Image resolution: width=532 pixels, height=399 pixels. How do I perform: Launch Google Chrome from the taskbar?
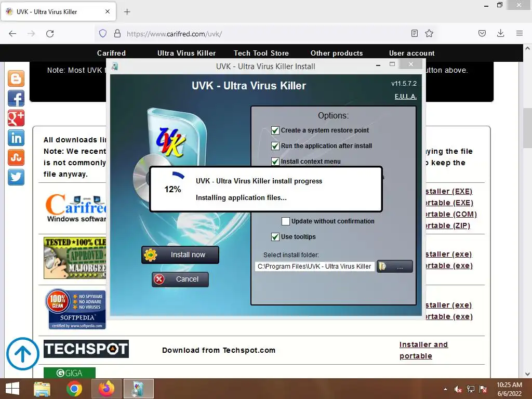coord(74,389)
